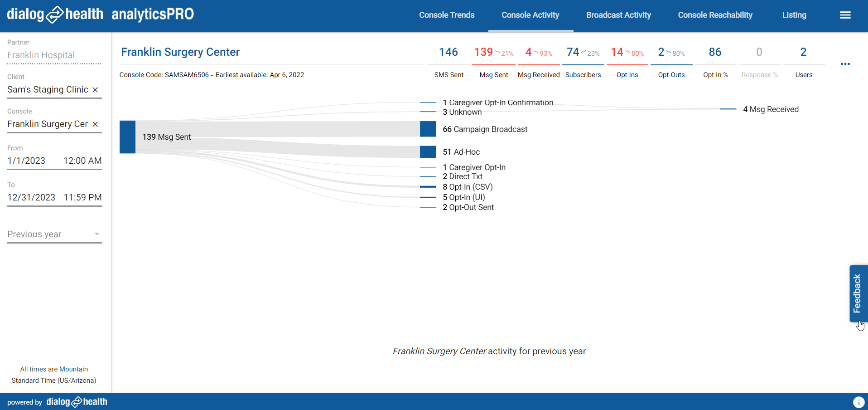Clear the Sam's Staging Clinic client selection
Image resolution: width=868 pixels, height=410 pixels.
pyautogui.click(x=95, y=90)
